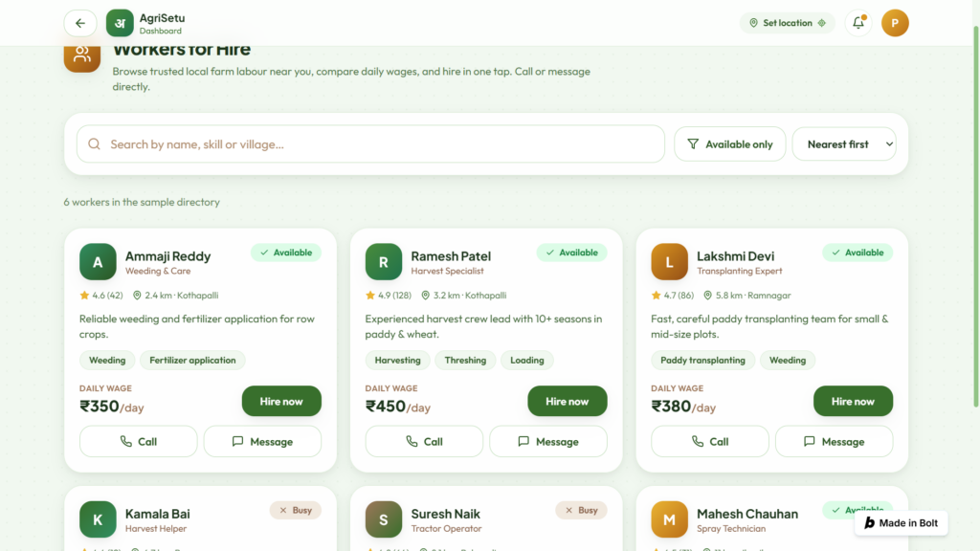Select Ammaji Reddy's Weeding skill tag

107,361
